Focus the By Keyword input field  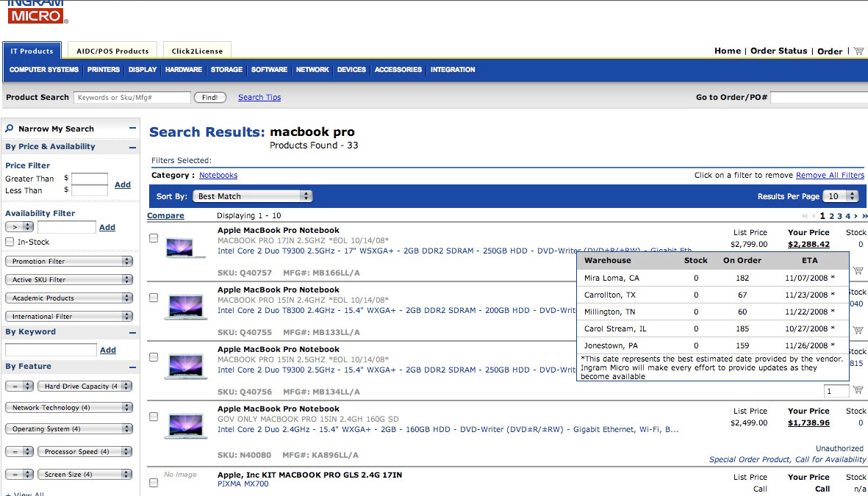[x=51, y=350]
